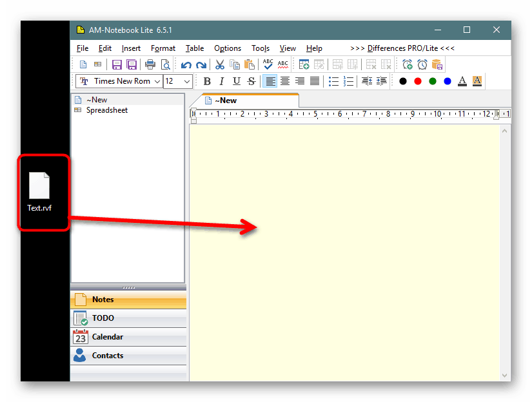
Task: Apply bulleted list
Action: [333, 81]
